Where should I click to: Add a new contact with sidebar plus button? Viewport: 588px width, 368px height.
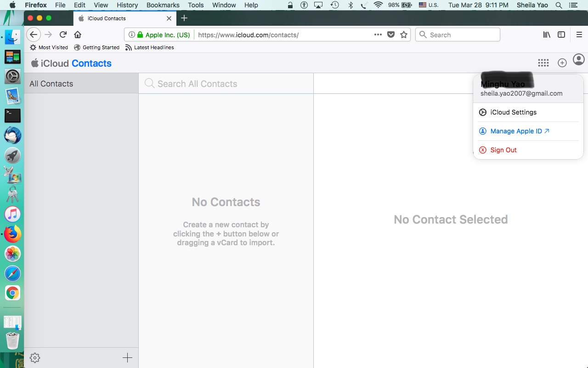coord(127,358)
